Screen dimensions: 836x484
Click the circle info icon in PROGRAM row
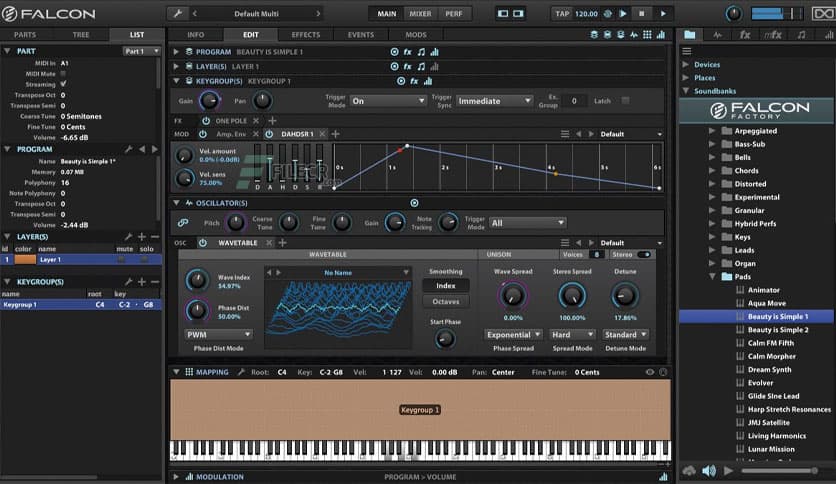[x=394, y=52]
